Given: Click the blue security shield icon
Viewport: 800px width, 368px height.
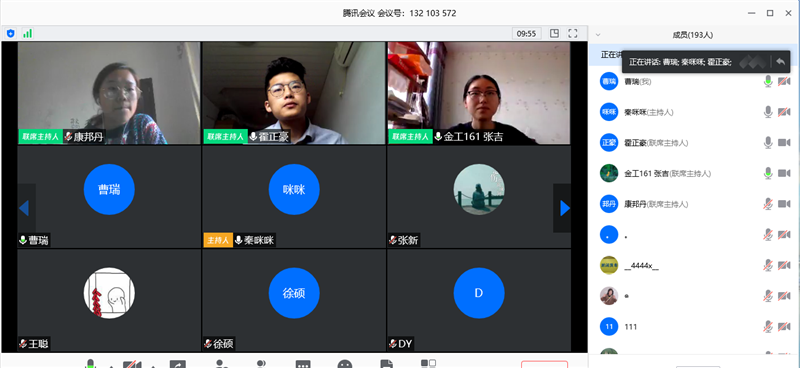Looking at the screenshot, I should 11,34.
